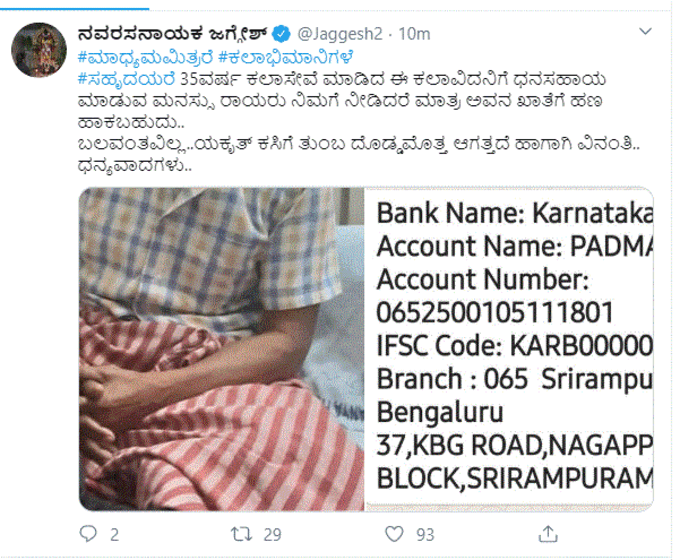Image resolution: width=680 pixels, height=560 pixels.
Task: Open the bank account details image
Action: pyautogui.click(x=509, y=349)
